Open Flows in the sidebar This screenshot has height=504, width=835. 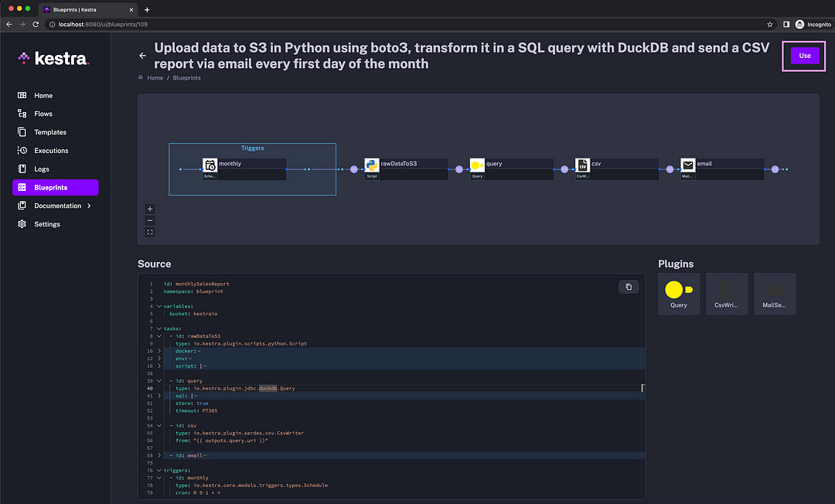click(43, 114)
